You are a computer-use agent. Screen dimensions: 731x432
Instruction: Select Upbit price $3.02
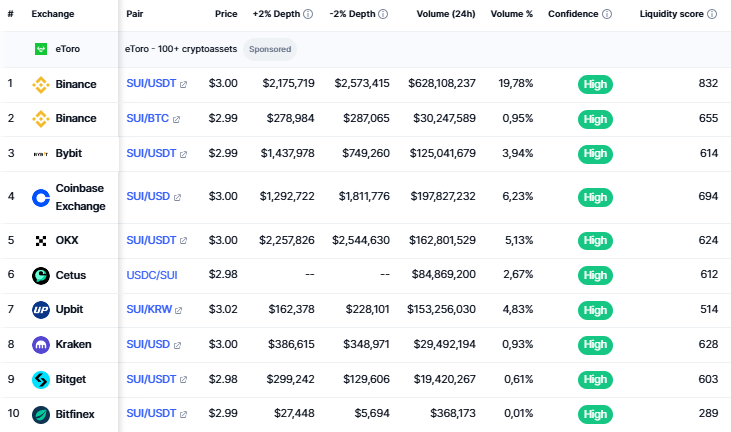[x=223, y=309]
